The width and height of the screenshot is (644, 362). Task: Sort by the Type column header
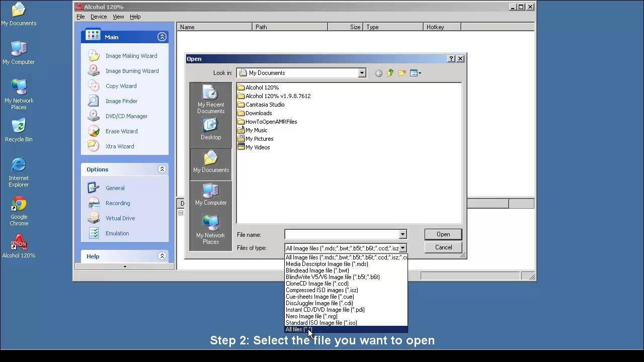[x=393, y=27]
